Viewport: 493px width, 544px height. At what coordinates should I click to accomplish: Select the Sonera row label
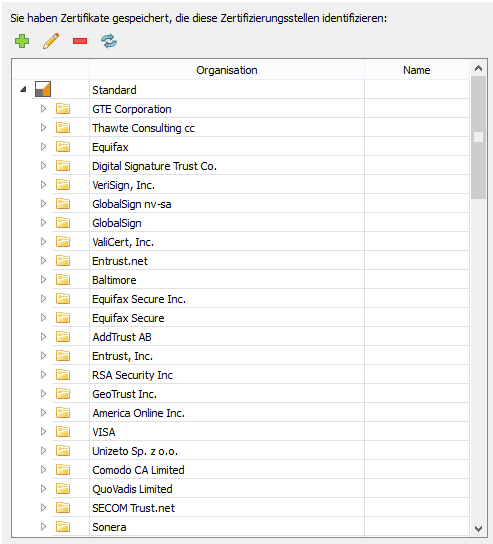[109, 527]
